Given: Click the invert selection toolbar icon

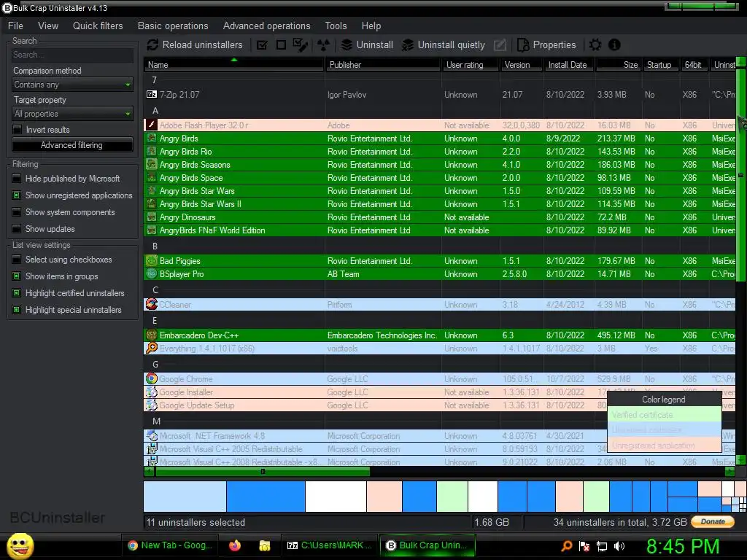Looking at the screenshot, I should (300, 44).
